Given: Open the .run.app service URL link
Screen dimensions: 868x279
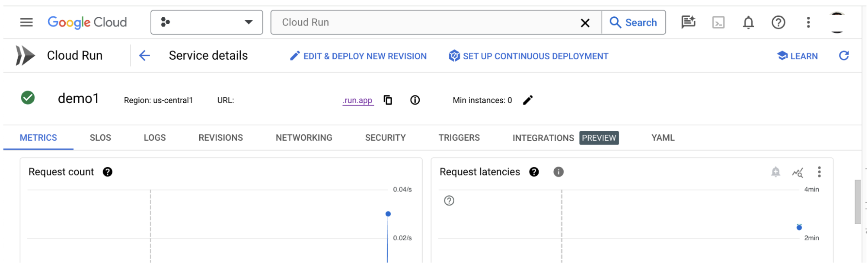Looking at the screenshot, I should point(358,101).
